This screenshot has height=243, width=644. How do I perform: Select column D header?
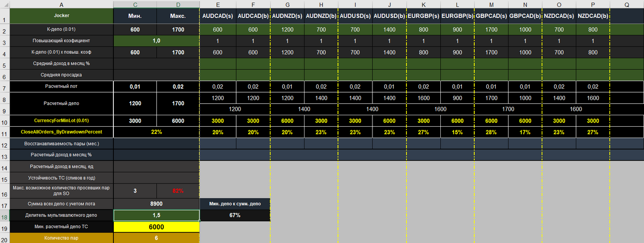click(178, 4)
